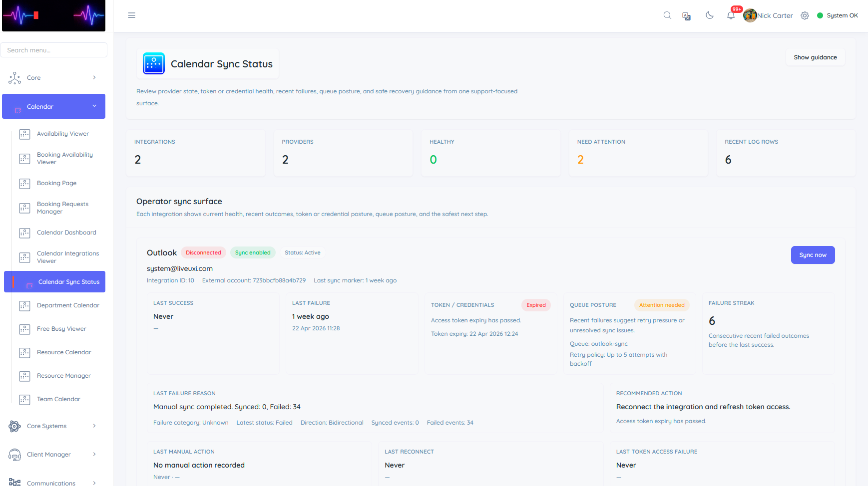Click the Failed events: 34 text
This screenshot has height=486, width=868.
point(450,423)
